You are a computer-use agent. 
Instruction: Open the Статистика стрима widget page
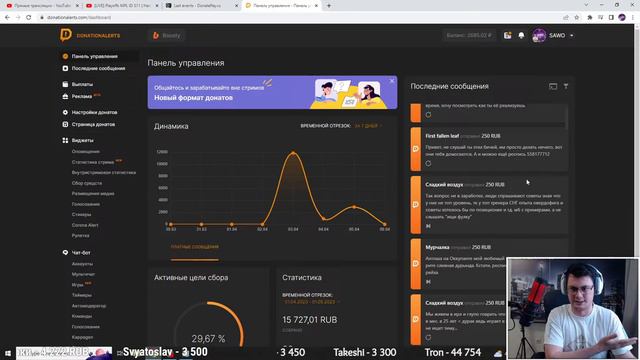93,162
